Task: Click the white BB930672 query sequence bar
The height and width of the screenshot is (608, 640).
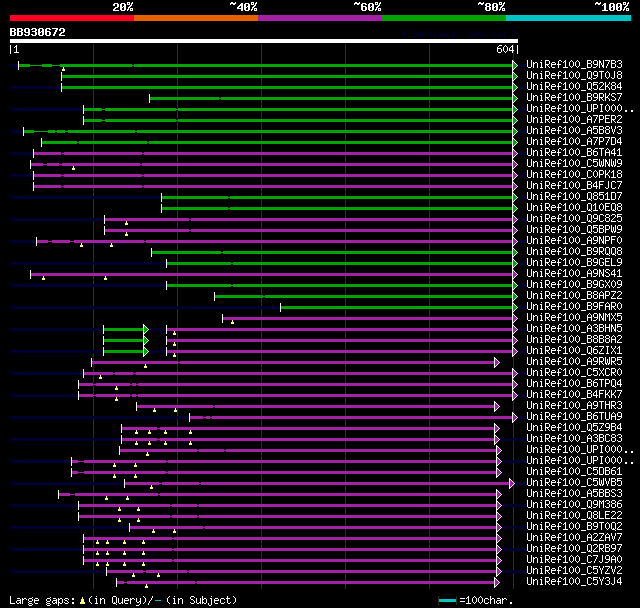Action: (264, 41)
